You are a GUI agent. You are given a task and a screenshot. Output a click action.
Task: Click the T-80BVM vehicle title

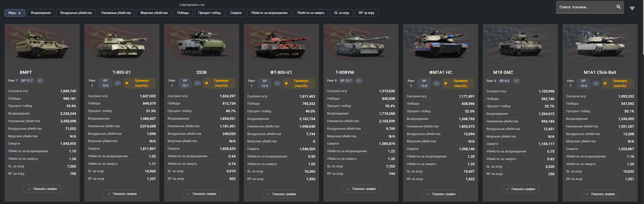pyautogui.click(x=345, y=72)
